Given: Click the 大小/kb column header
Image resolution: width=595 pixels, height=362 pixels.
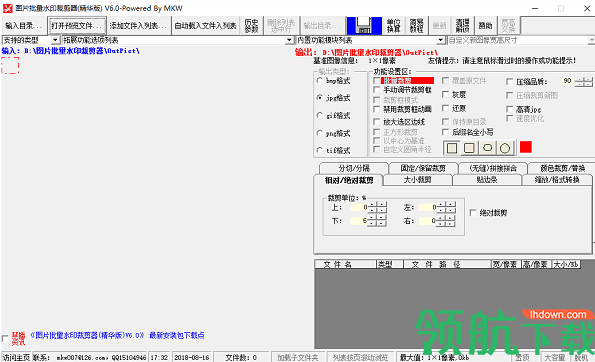Looking at the screenshot, I should [x=566, y=264].
